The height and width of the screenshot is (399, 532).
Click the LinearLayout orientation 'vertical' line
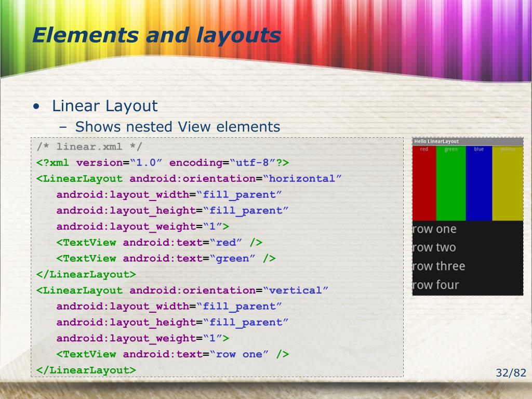[182, 290]
